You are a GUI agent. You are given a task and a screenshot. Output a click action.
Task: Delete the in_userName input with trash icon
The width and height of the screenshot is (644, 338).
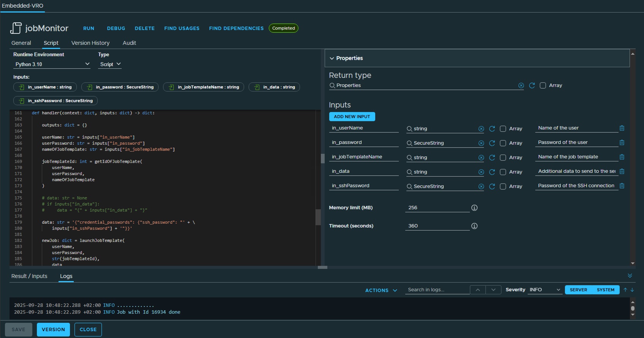[622, 128]
